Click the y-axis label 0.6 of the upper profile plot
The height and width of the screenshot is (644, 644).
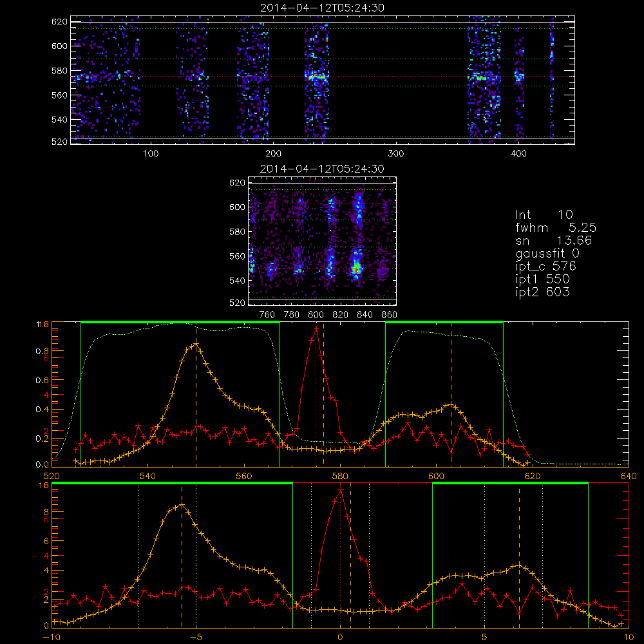pos(43,381)
